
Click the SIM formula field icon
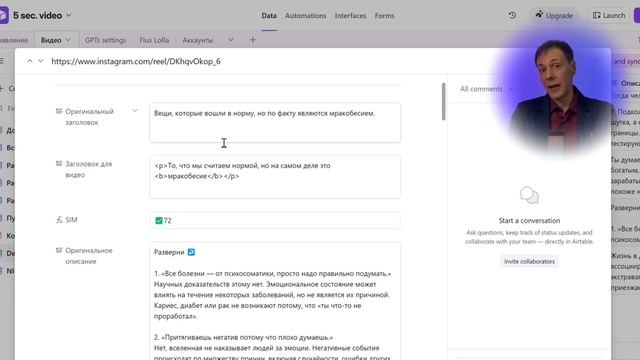click(59, 220)
